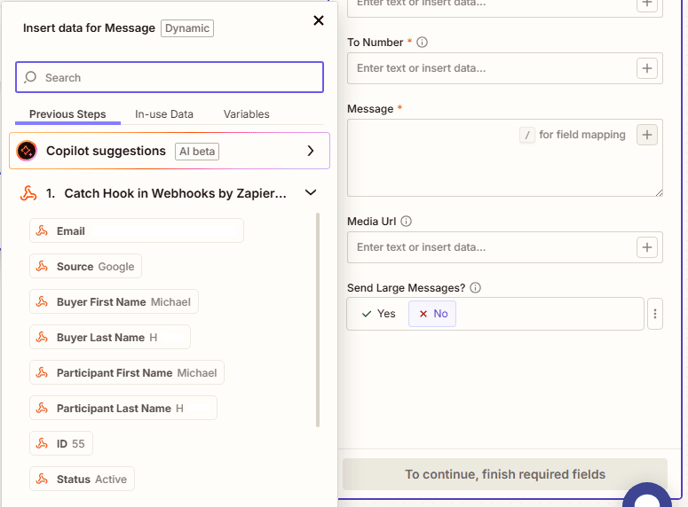Select Yes for Send Large Messages
The width and height of the screenshot is (688, 507).
(x=378, y=313)
